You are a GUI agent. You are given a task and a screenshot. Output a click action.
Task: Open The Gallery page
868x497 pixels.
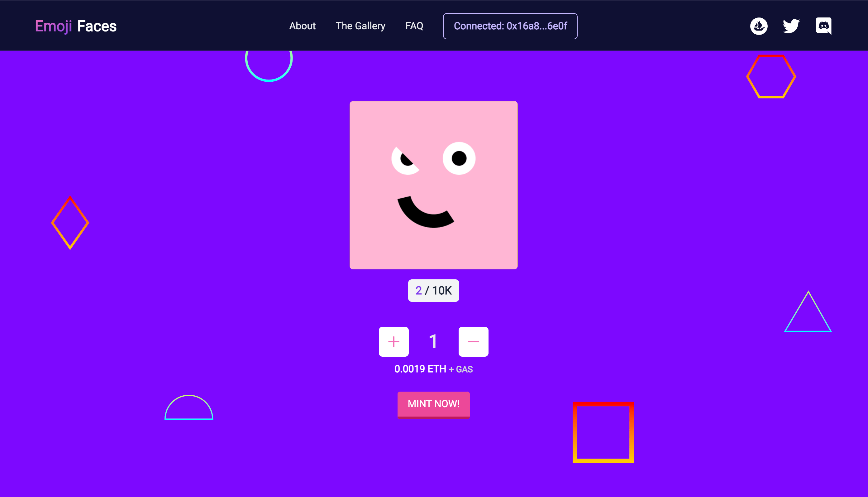[x=360, y=26]
